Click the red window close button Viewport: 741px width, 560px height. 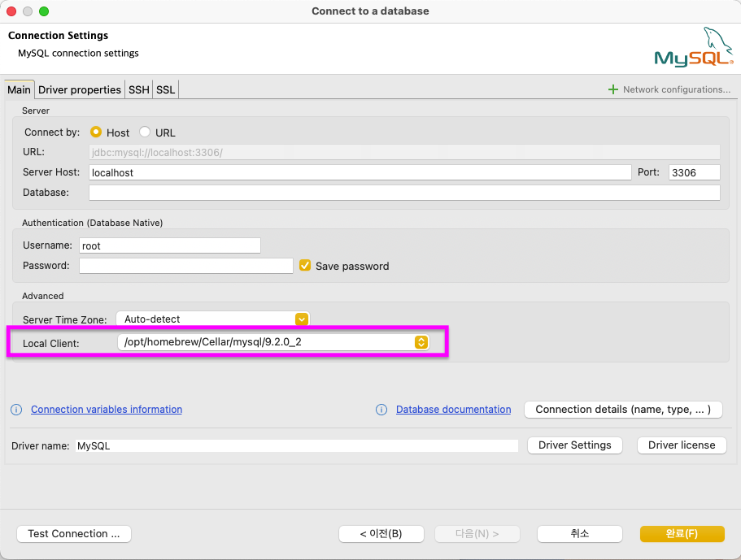[x=11, y=11]
